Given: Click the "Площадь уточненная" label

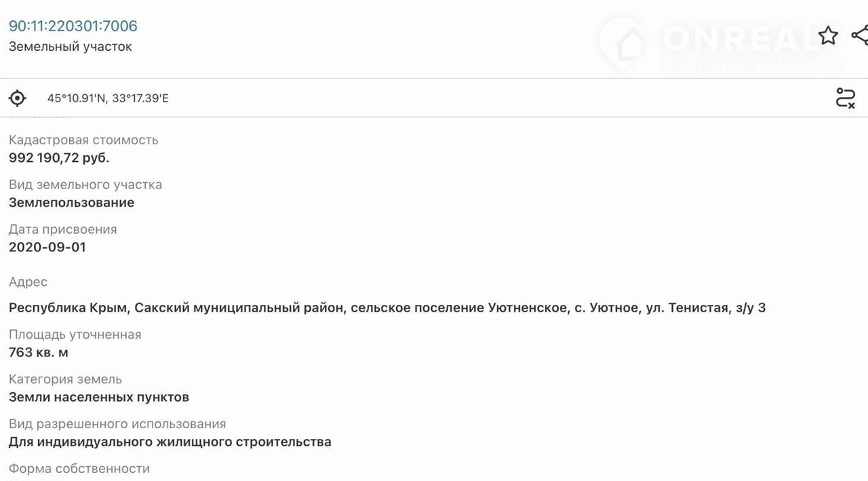Looking at the screenshot, I should [75, 335].
